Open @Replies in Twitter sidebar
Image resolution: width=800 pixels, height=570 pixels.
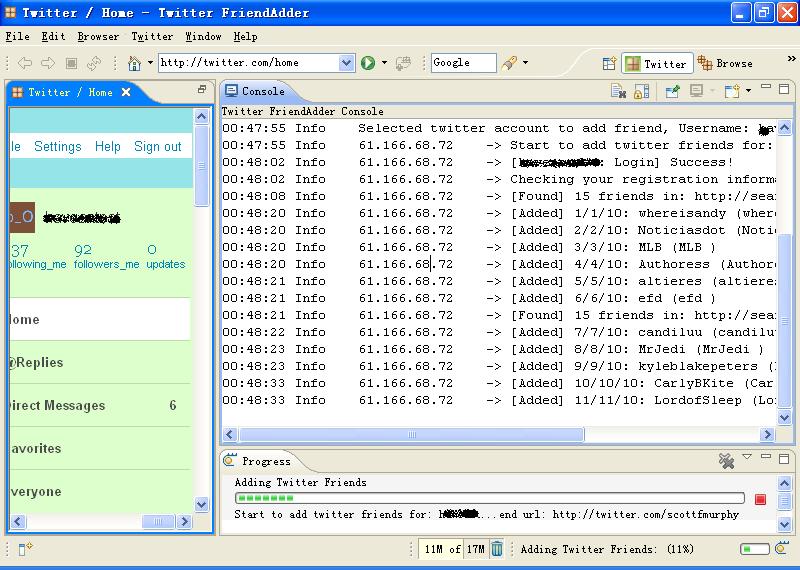(99, 362)
